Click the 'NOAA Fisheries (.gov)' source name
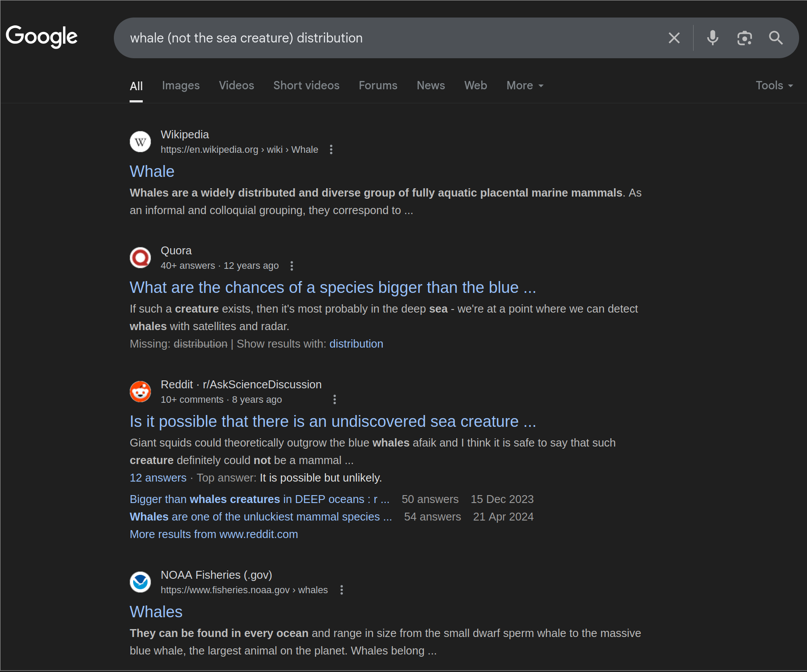Screen dimensions: 807x672 pyautogui.click(x=216, y=575)
